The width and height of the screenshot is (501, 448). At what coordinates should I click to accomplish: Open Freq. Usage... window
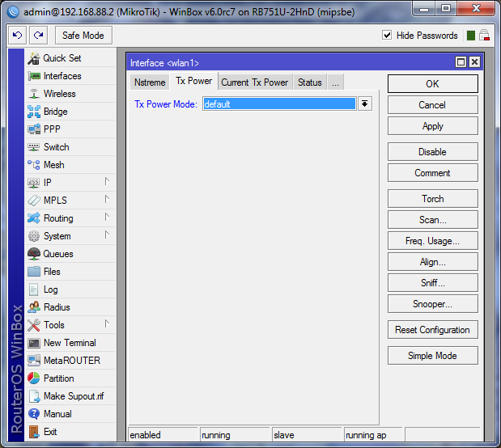[433, 241]
